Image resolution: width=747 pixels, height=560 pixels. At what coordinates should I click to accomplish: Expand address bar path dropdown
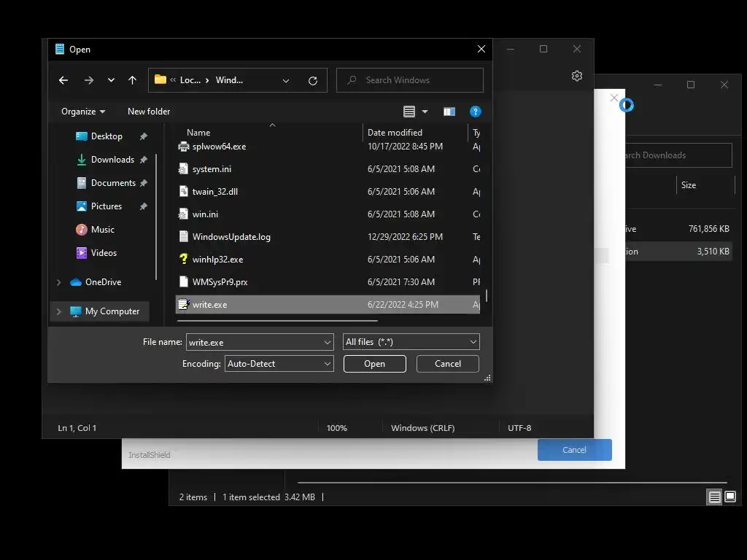pyautogui.click(x=286, y=81)
